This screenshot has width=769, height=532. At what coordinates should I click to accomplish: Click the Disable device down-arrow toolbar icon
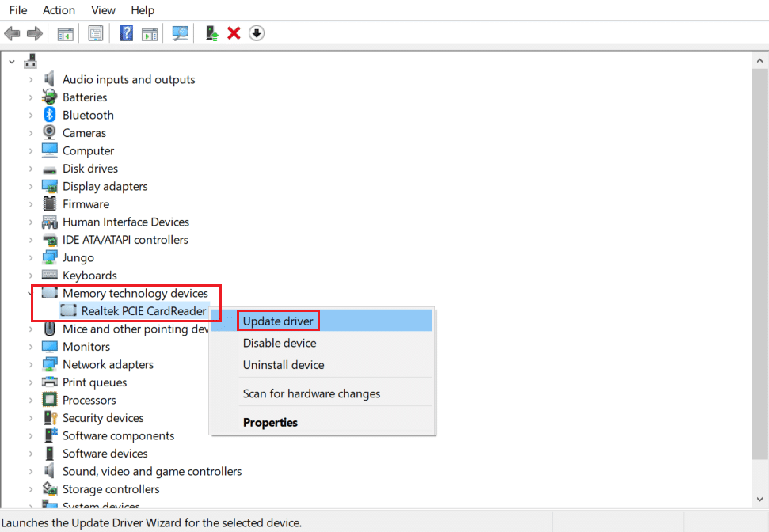[256, 32]
